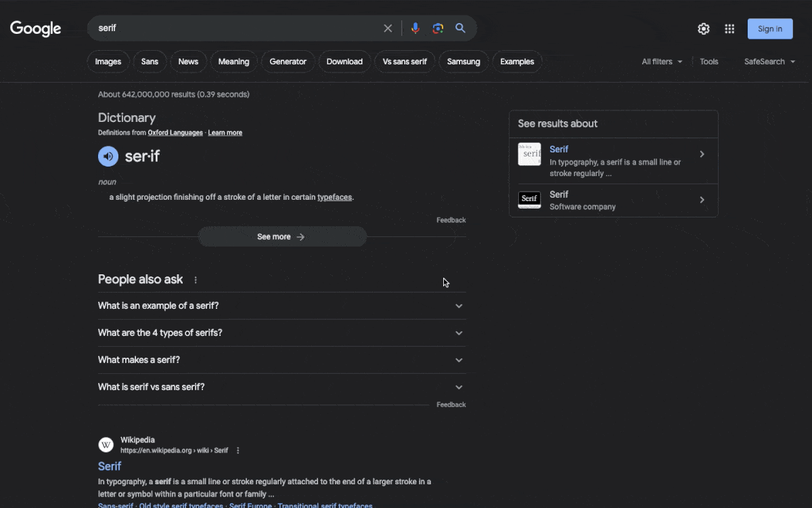Click the magnifying glass search icon
Viewport: 812px width, 508px height.
pyautogui.click(x=461, y=28)
